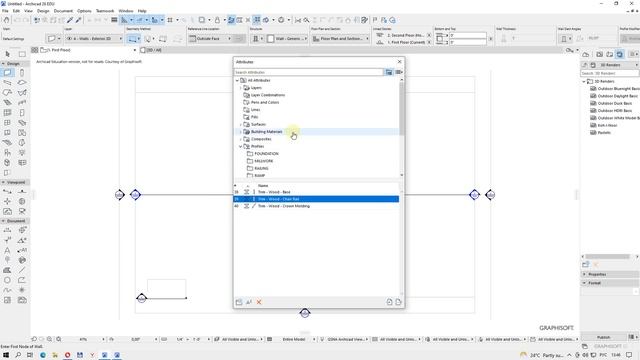Toggle the highlighted icon at the right of the top-right navigator row
The height and width of the screenshot is (360, 640).
tap(620, 54)
